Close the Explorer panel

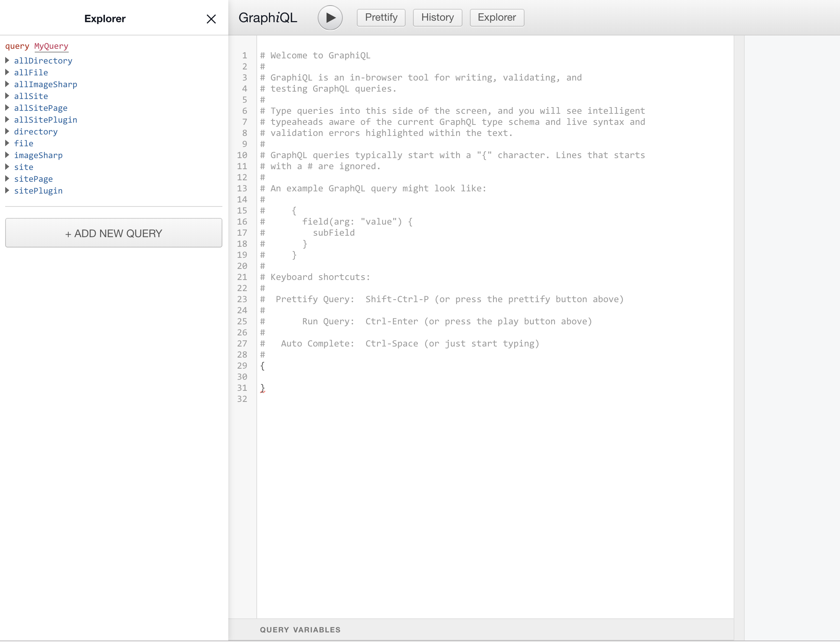point(211,19)
